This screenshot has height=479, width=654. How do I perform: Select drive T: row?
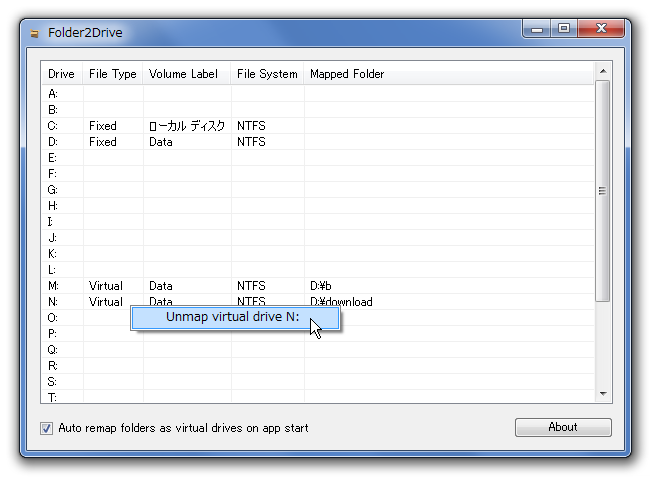pos(318,397)
